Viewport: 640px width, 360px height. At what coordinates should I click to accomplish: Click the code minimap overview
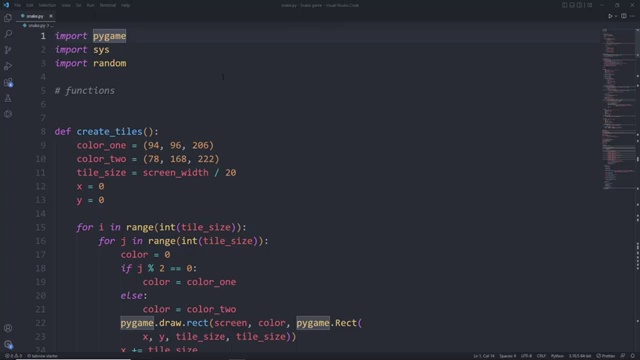point(618,110)
